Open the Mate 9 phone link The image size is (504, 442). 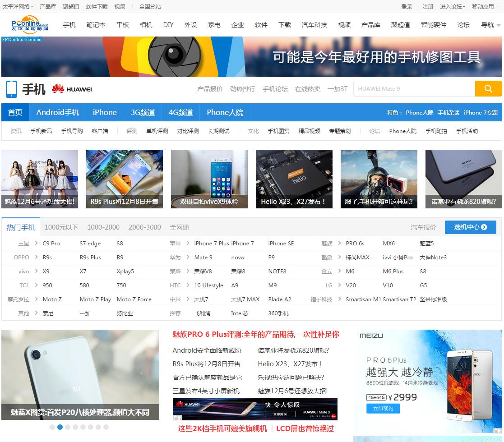[203, 257]
